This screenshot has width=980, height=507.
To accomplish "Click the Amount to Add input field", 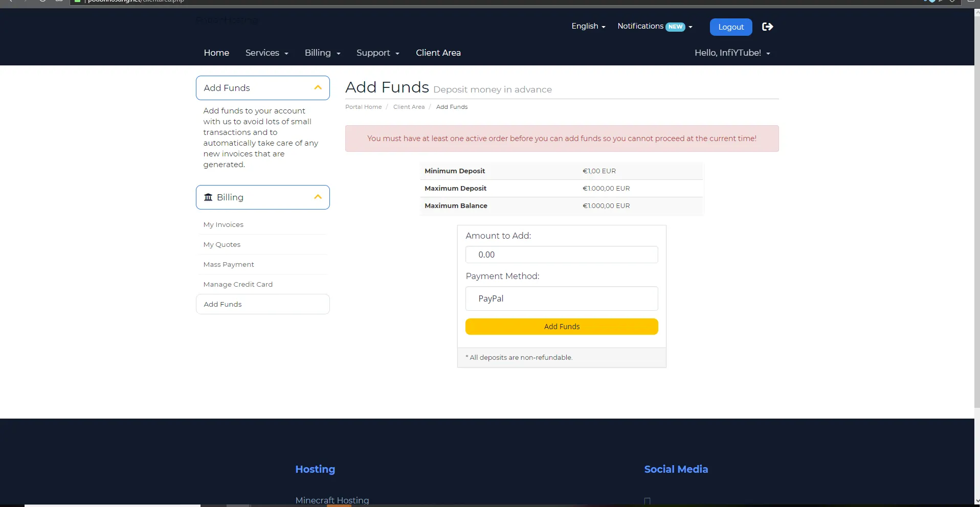I will (x=562, y=255).
